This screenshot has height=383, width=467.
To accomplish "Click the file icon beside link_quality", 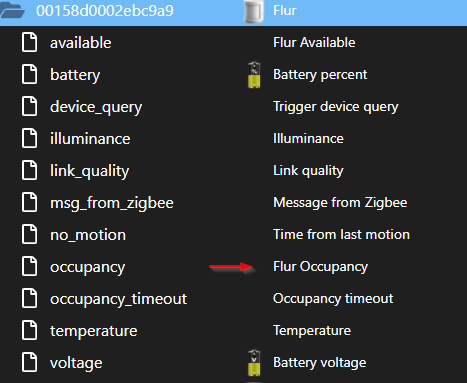I will click(29, 170).
